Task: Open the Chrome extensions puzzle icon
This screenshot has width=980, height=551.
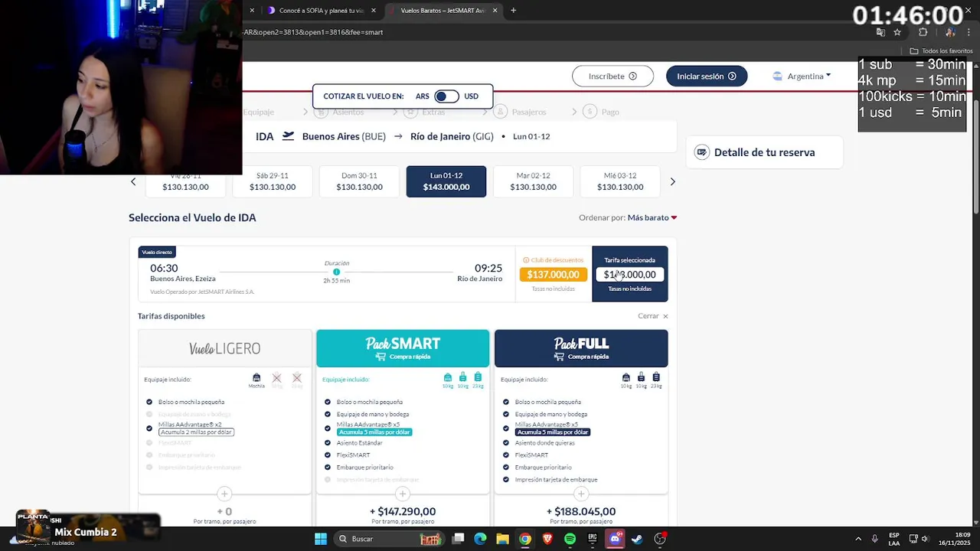Action: tap(923, 32)
